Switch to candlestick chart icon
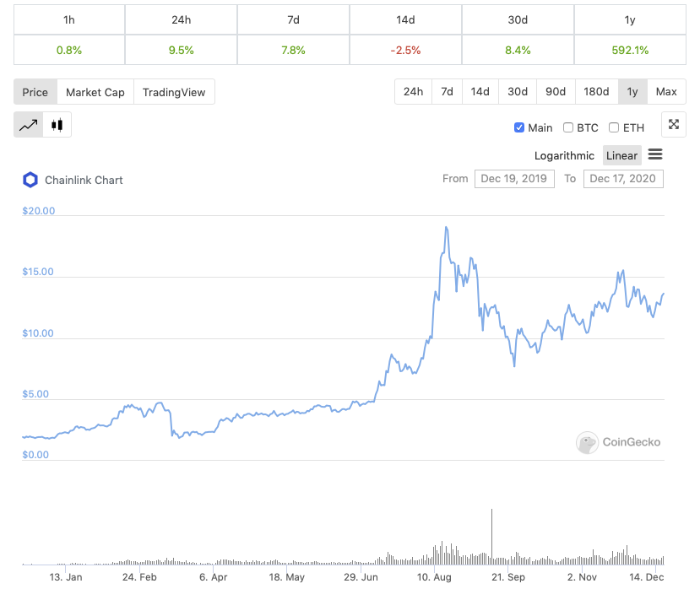Screen dimensions: 700x589 point(57,125)
